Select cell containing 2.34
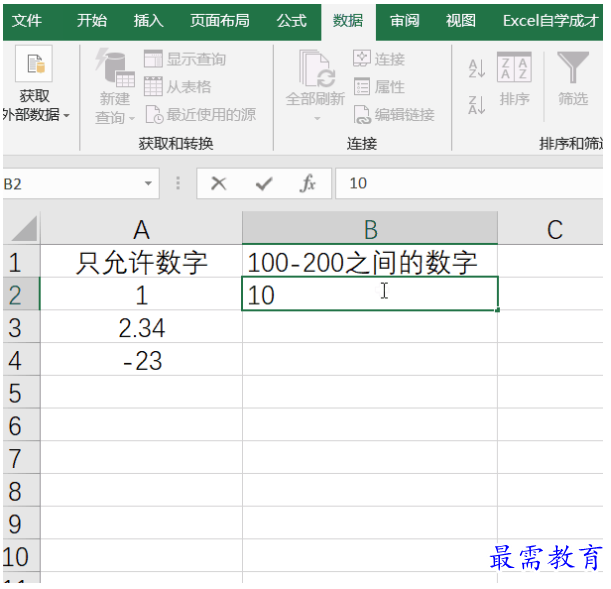Screen dimensions: 611x589 pos(141,327)
